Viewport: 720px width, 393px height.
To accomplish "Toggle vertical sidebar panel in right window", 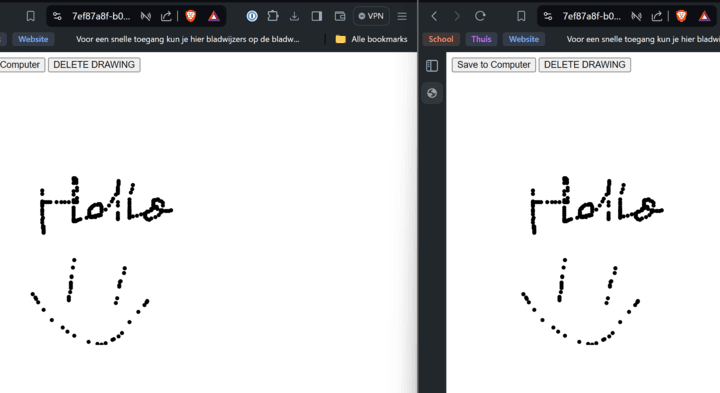I will tap(432, 66).
